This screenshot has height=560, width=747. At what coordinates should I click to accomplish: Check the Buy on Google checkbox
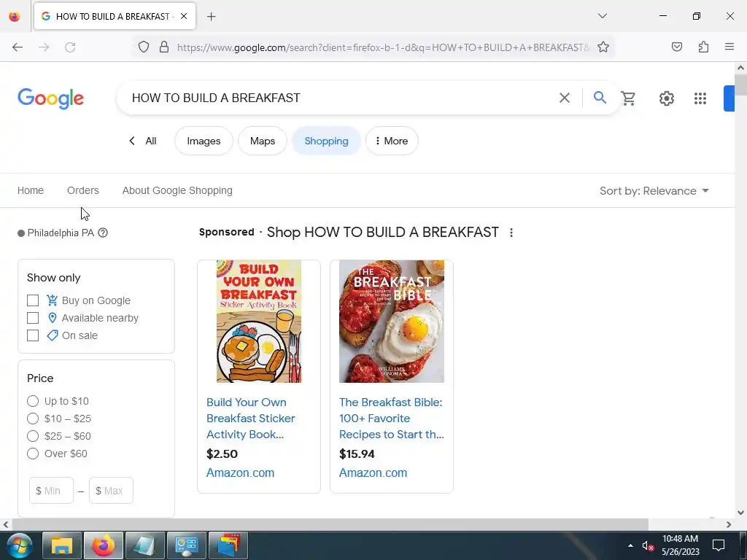pos(33,300)
